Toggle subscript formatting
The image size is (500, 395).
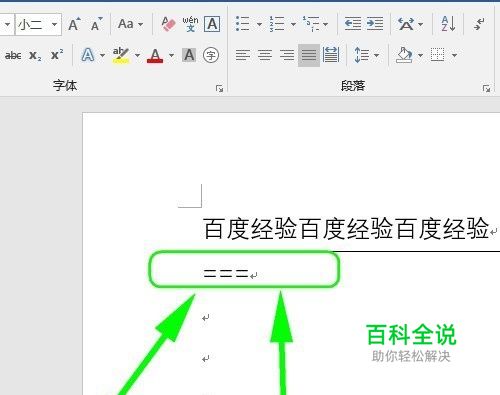point(35,56)
